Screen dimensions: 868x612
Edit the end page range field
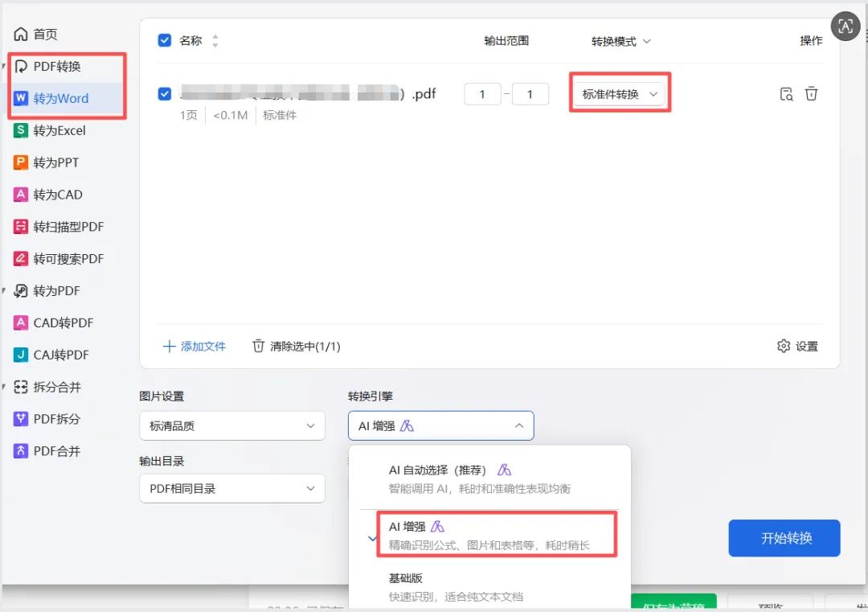(x=530, y=94)
